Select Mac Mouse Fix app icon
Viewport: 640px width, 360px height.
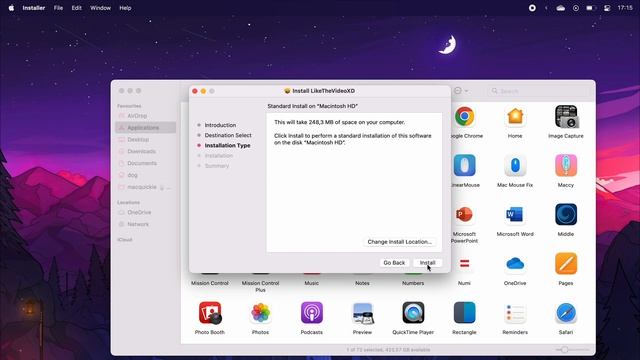(515, 165)
